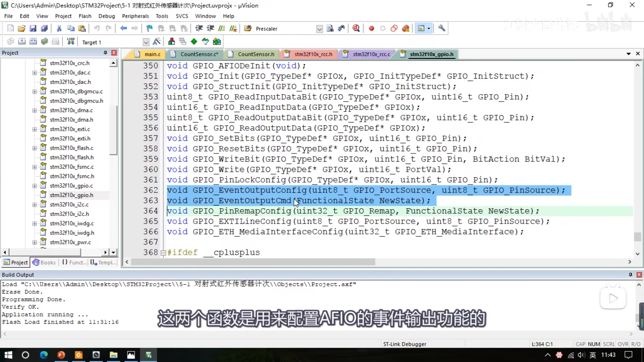Click Manage Run-Time Environment green diamond icon
The height and width of the screenshot is (362, 644).
(194, 42)
